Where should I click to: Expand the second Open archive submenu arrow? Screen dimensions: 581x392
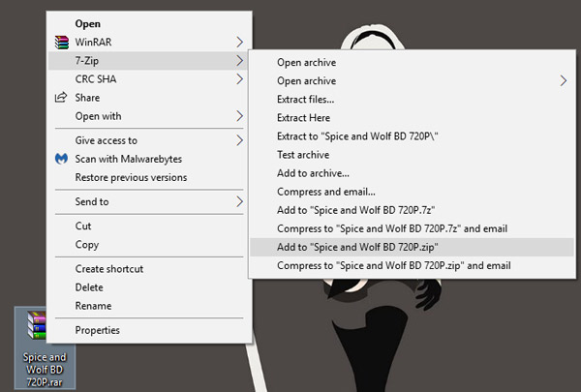[x=564, y=80]
